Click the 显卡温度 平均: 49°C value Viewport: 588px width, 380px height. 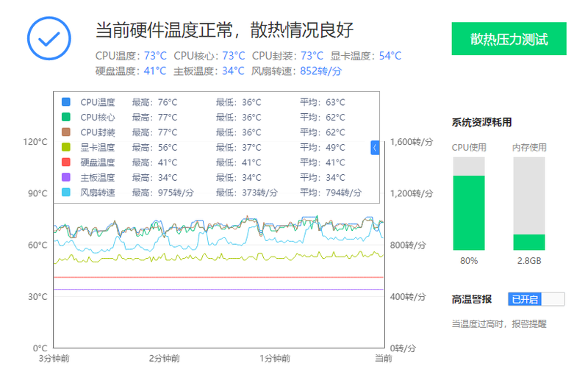[323, 147]
